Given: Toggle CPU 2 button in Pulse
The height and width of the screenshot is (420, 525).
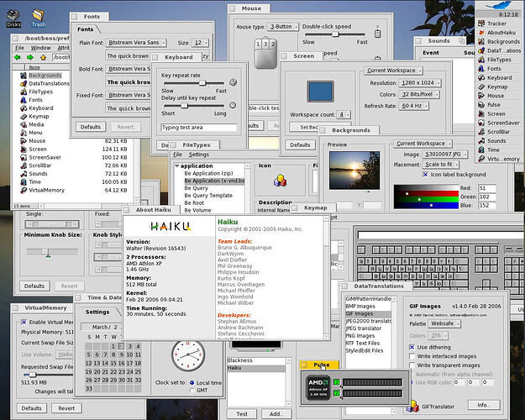Looking at the screenshot, I should [337, 393].
